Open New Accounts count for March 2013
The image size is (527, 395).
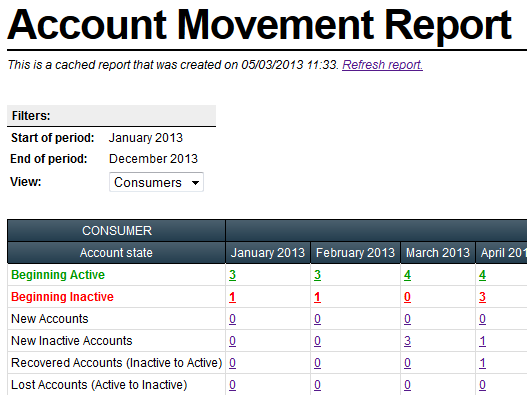407,319
